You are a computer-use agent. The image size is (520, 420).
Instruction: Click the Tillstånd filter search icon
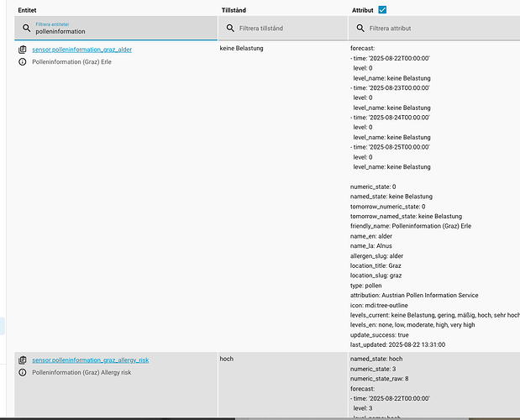pyautogui.click(x=228, y=28)
